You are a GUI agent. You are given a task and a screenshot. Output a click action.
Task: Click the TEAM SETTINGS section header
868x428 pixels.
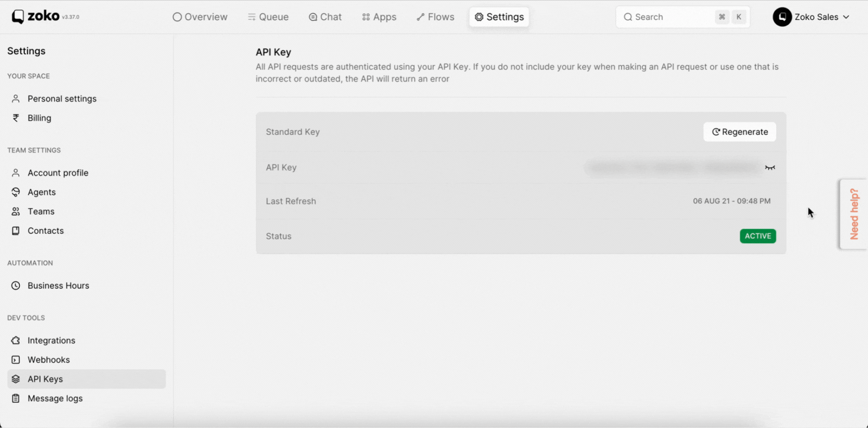click(x=34, y=150)
